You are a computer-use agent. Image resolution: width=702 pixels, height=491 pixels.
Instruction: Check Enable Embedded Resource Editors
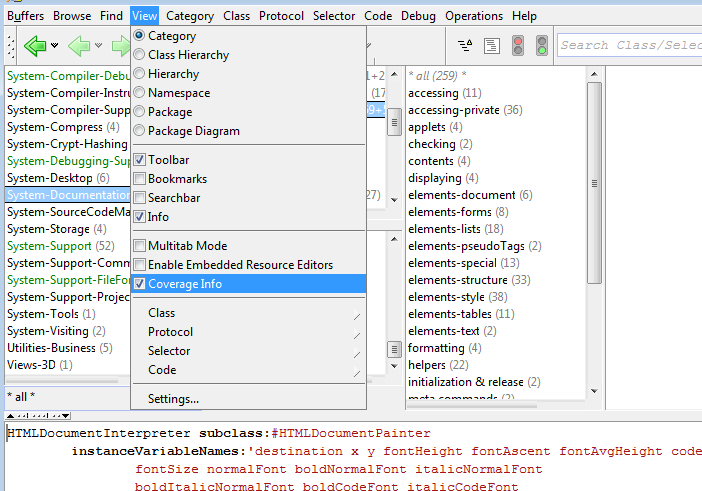pyautogui.click(x=140, y=265)
